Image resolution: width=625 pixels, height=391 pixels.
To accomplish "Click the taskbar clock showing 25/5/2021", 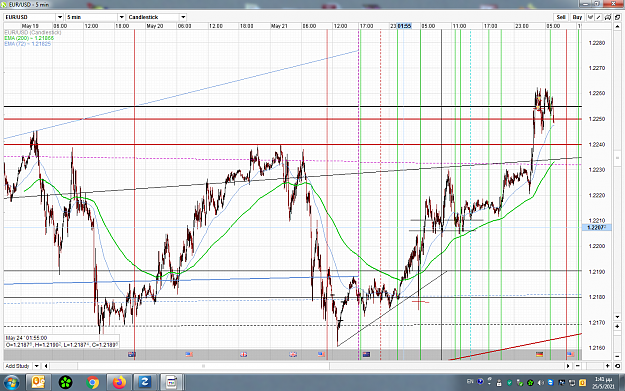I will [x=603, y=383].
